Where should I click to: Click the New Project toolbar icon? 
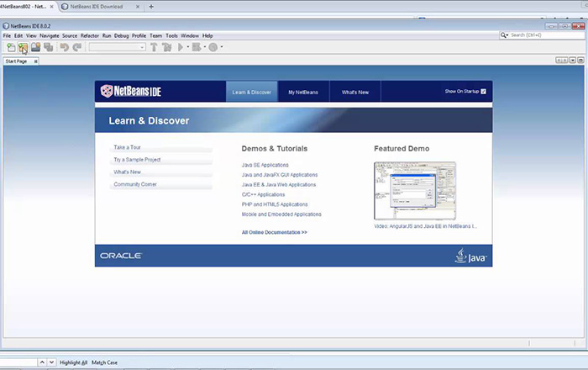coord(23,47)
